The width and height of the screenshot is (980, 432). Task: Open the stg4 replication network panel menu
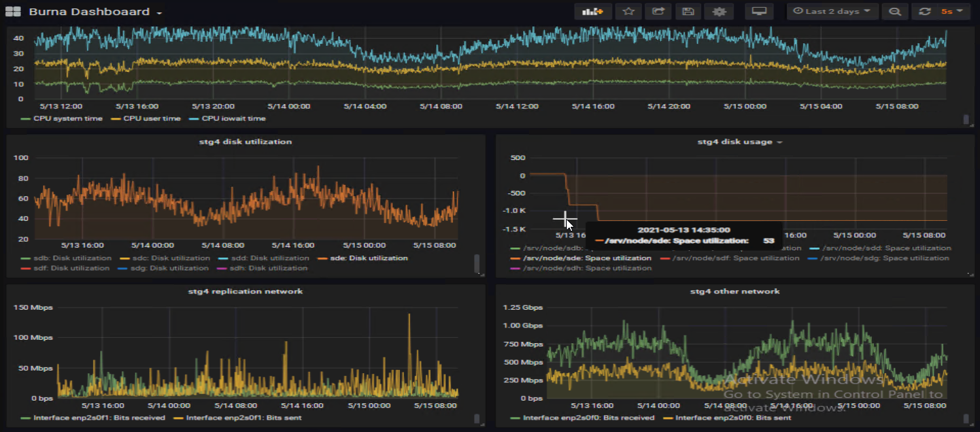tap(245, 291)
